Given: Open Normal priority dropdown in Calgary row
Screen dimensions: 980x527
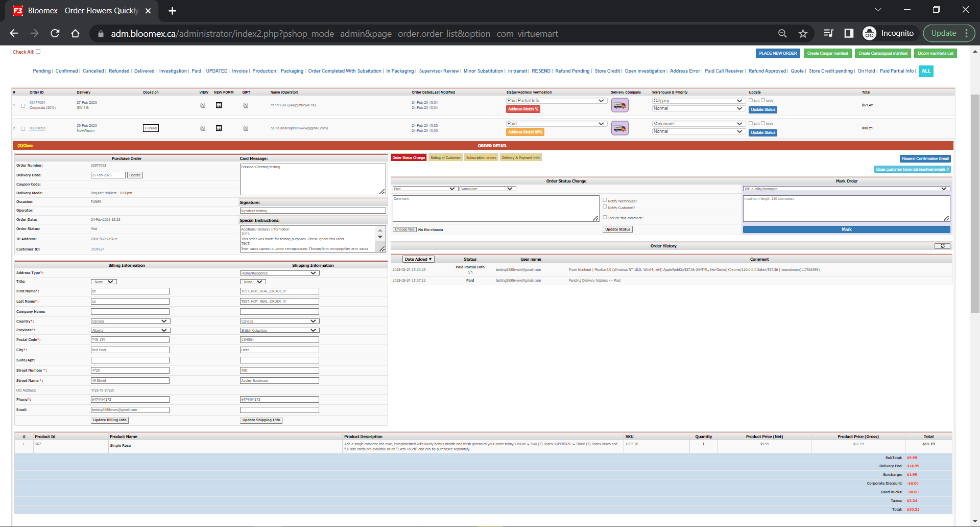Looking at the screenshot, I should click(698, 108).
